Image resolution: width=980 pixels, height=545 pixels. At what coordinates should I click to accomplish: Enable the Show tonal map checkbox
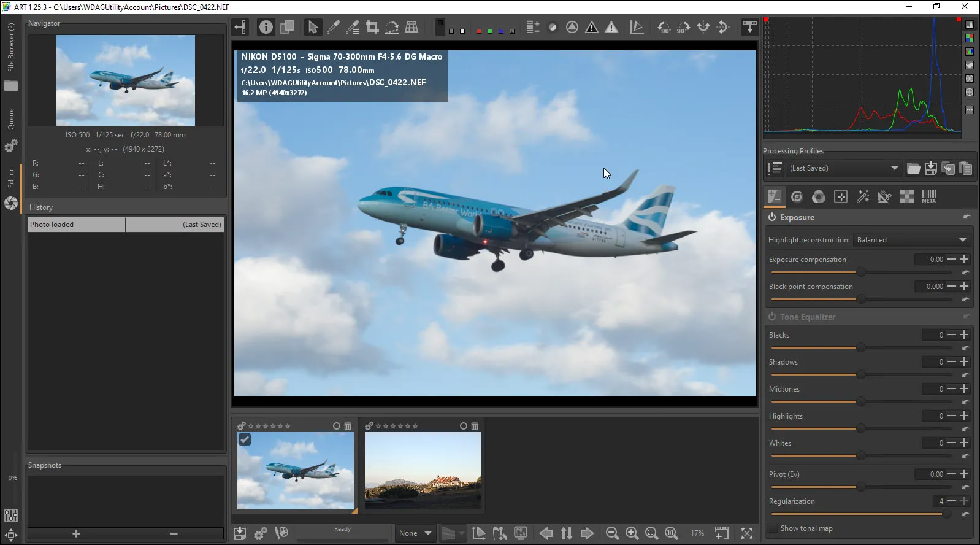(773, 528)
